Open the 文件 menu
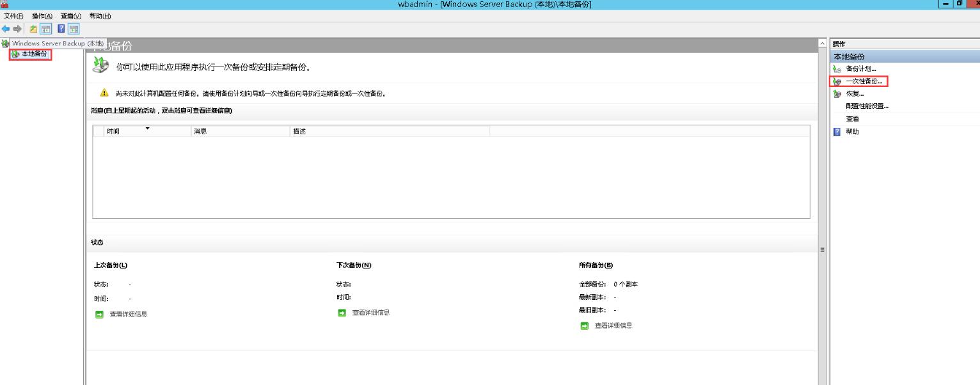Image resolution: width=980 pixels, height=385 pixels. [x=13, y=16]
